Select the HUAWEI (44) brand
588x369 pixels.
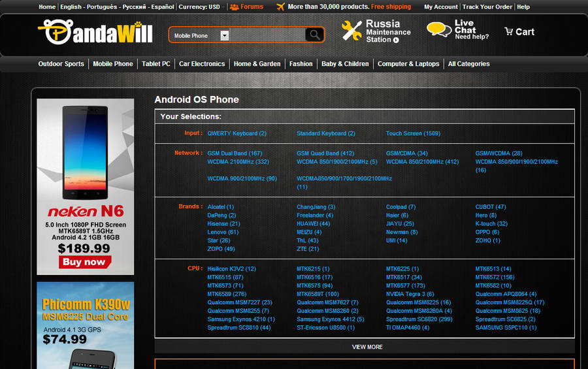(x=313, y=223)
